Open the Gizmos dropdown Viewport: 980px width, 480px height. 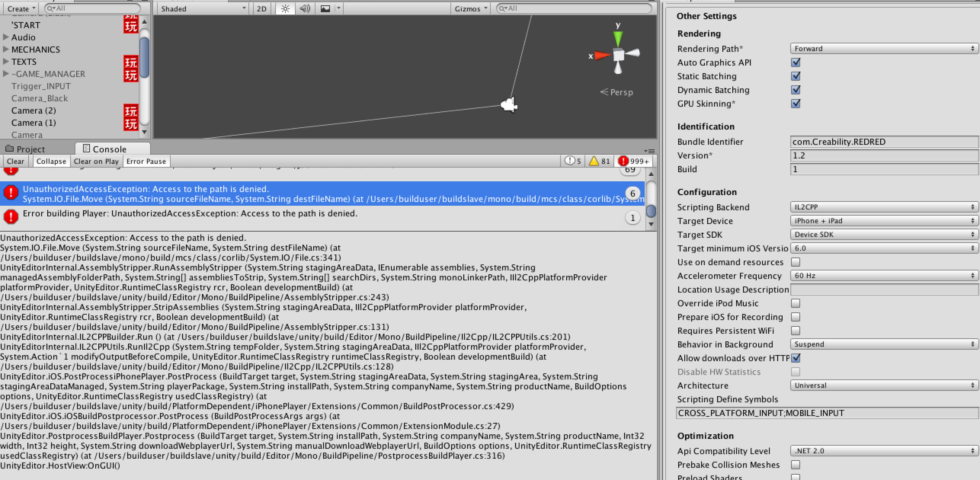pos(471,8)
